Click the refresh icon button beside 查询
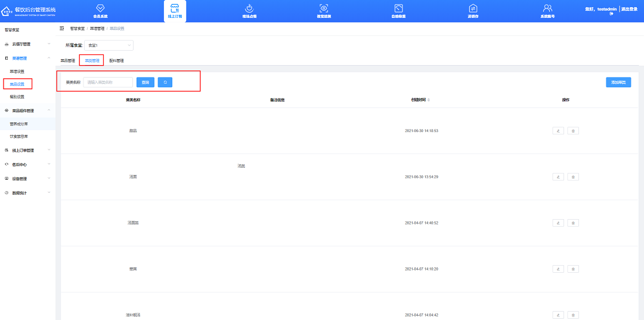 click(165, 82)
